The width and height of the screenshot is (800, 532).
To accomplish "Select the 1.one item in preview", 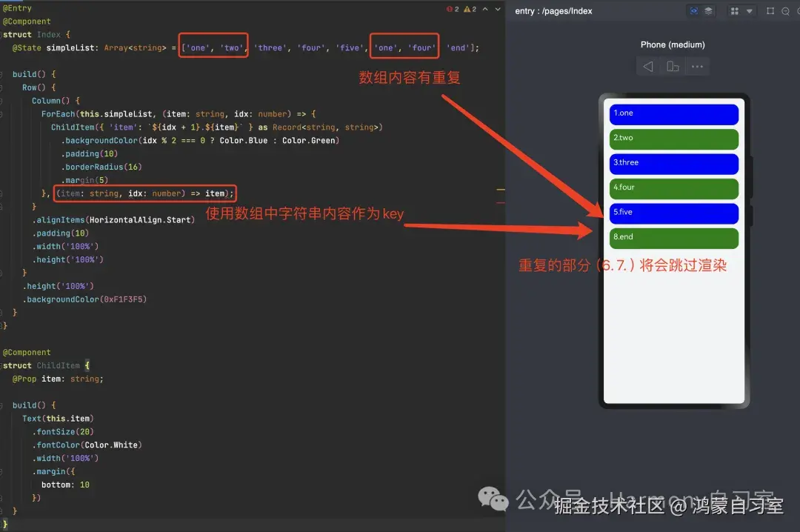I will [x=674, y=114].
